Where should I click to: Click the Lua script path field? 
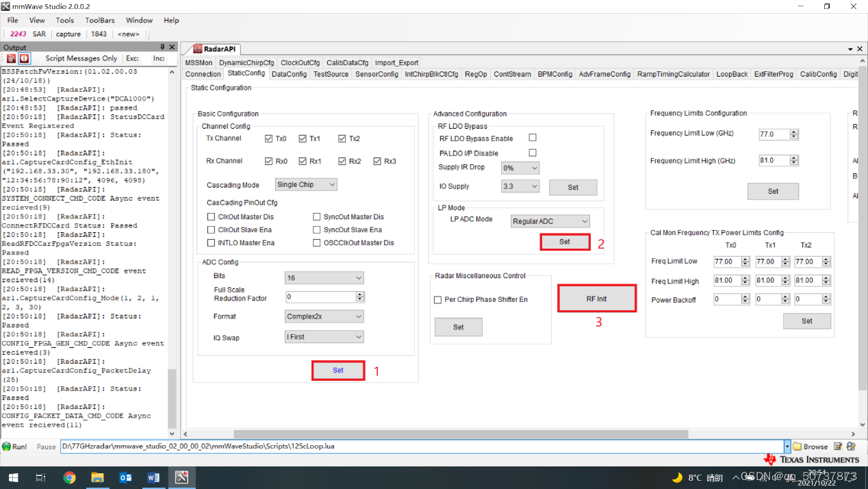[422, 447]
